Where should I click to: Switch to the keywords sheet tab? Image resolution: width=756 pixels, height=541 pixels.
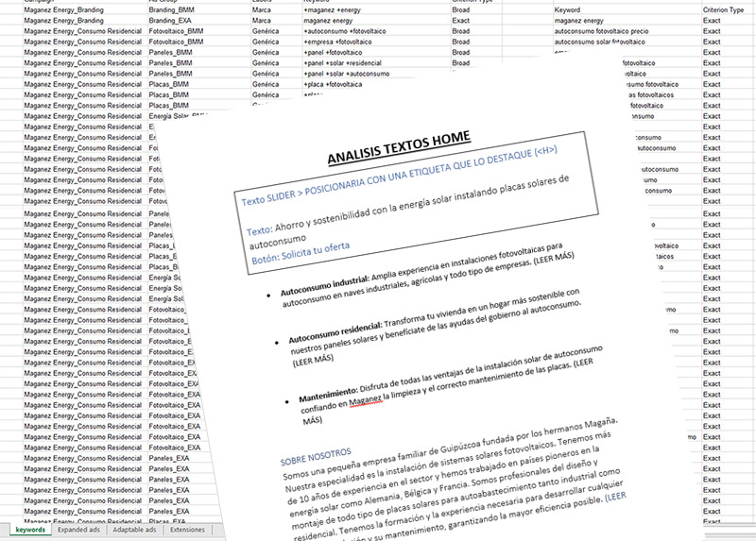(x=30, y=531)
